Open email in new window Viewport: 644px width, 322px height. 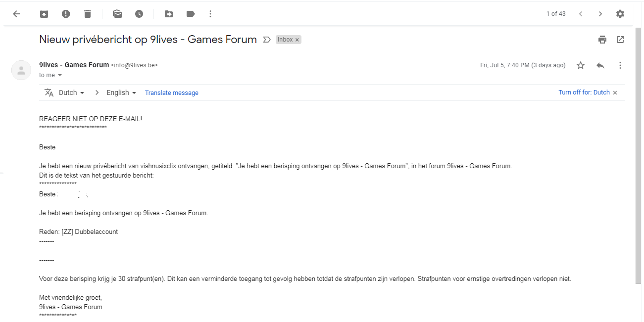[x=620, y=40]
